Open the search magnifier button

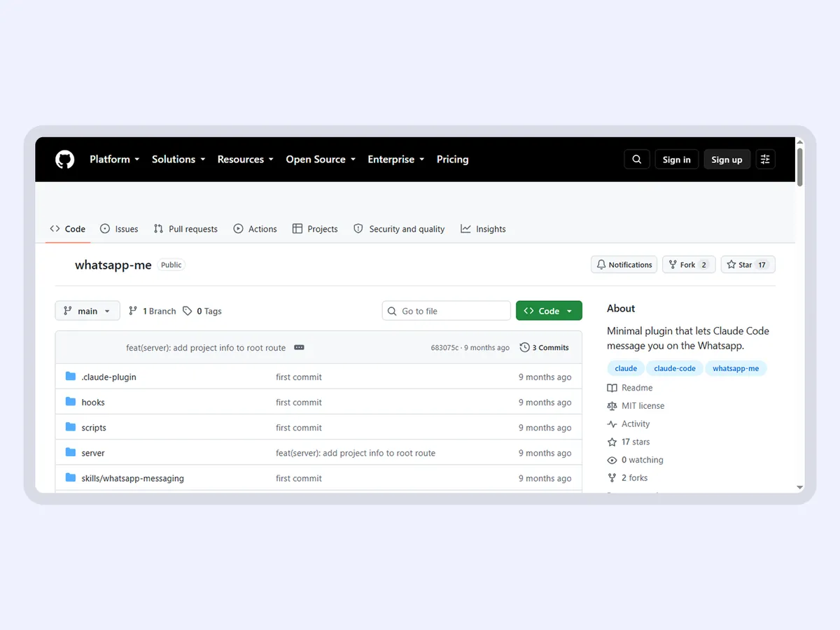pos(637,160)
